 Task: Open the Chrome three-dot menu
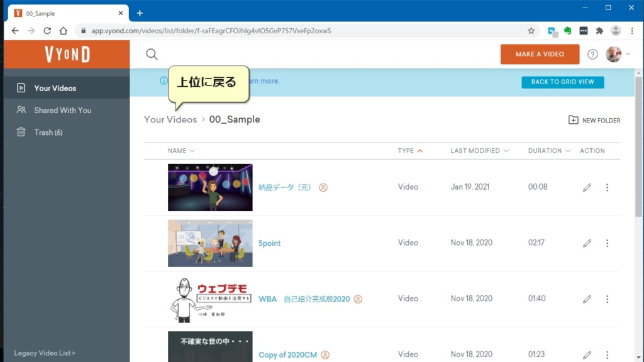632,31
